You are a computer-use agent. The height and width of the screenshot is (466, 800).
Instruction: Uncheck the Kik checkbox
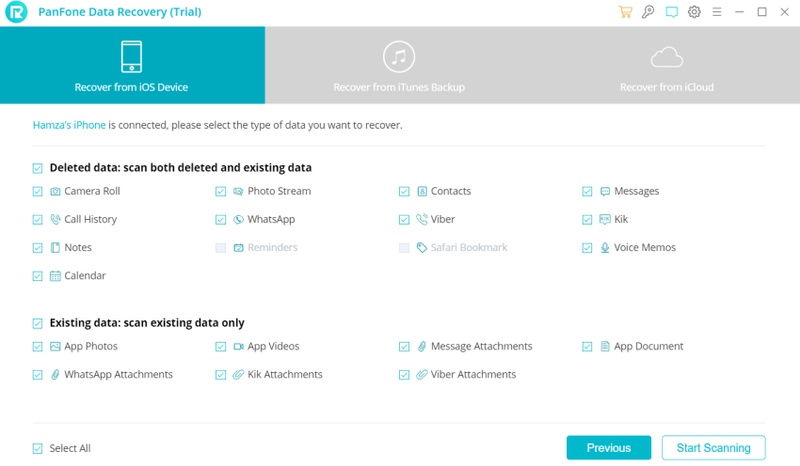point(587,219)
